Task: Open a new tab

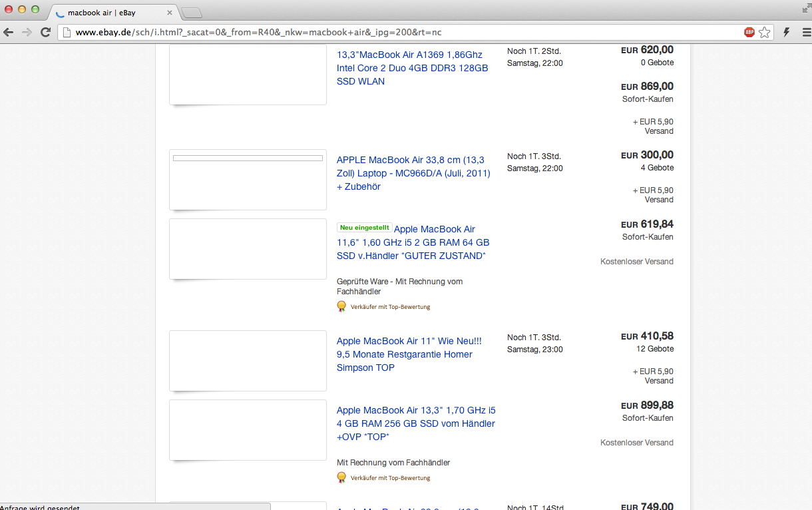Action: click(191, 13)
